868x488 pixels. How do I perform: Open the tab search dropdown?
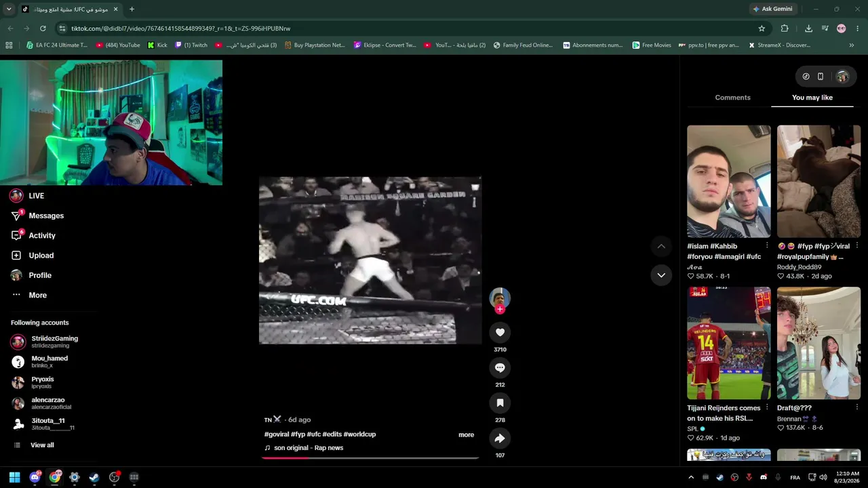(x=9, y=9)
